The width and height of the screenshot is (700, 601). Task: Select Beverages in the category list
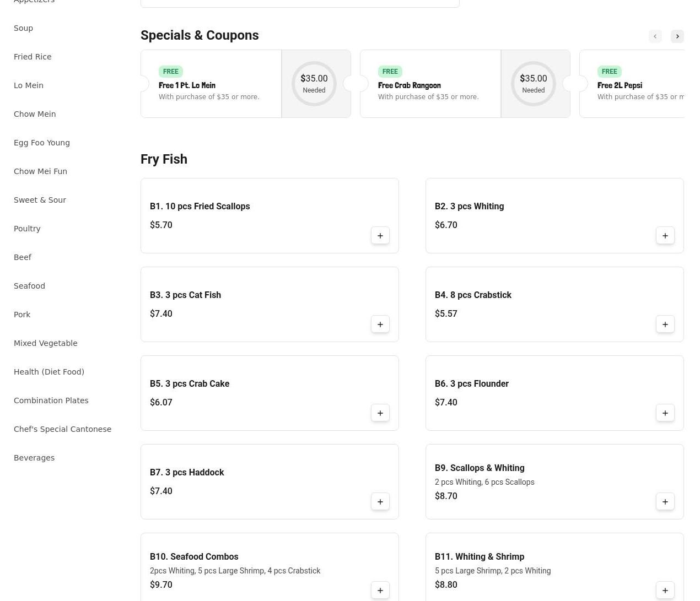click(x=34, y=458)
